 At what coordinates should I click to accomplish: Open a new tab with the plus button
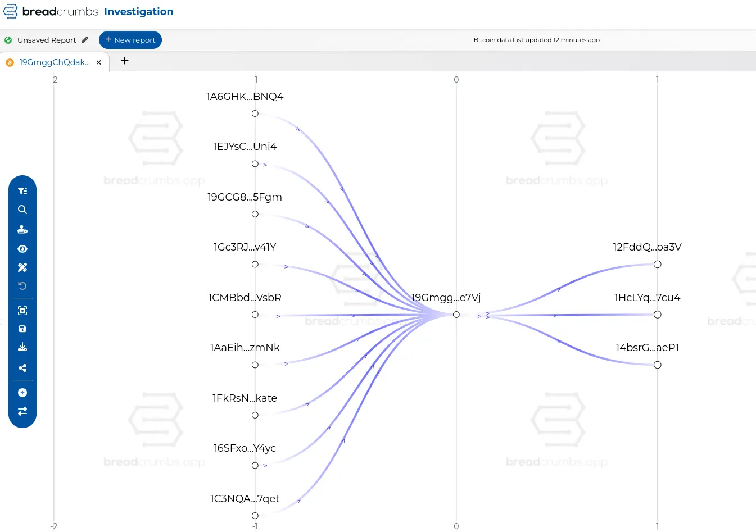[124, 61]
